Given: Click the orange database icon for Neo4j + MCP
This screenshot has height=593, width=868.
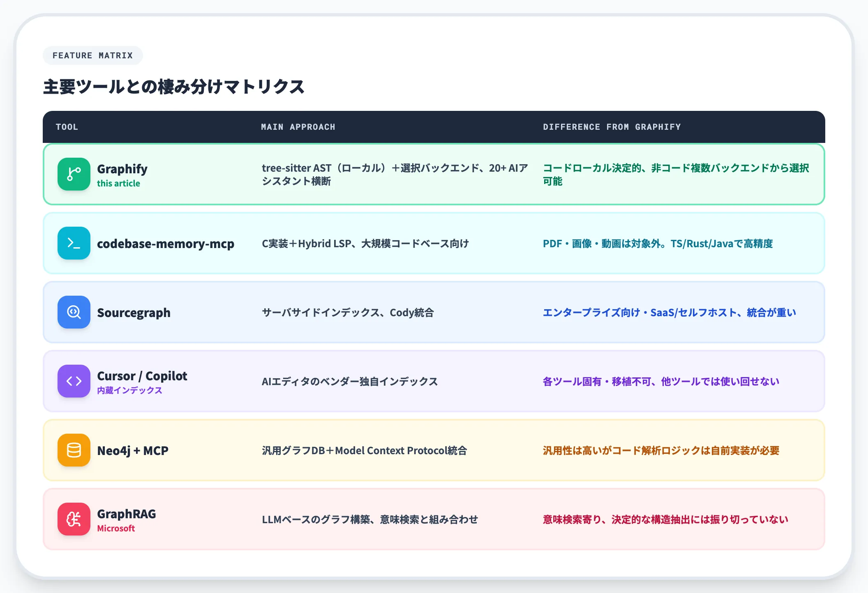Looking at the screenshot, I should (74, 450).
